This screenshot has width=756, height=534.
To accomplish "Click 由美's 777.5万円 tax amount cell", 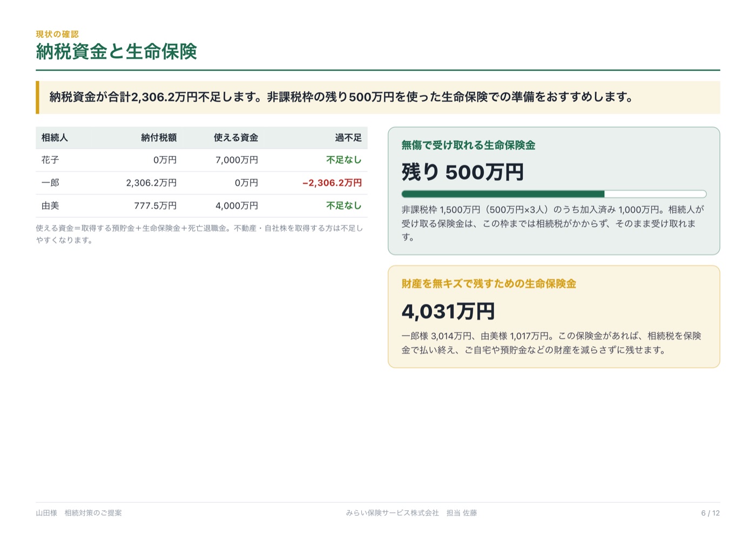I will click(156, 206).
